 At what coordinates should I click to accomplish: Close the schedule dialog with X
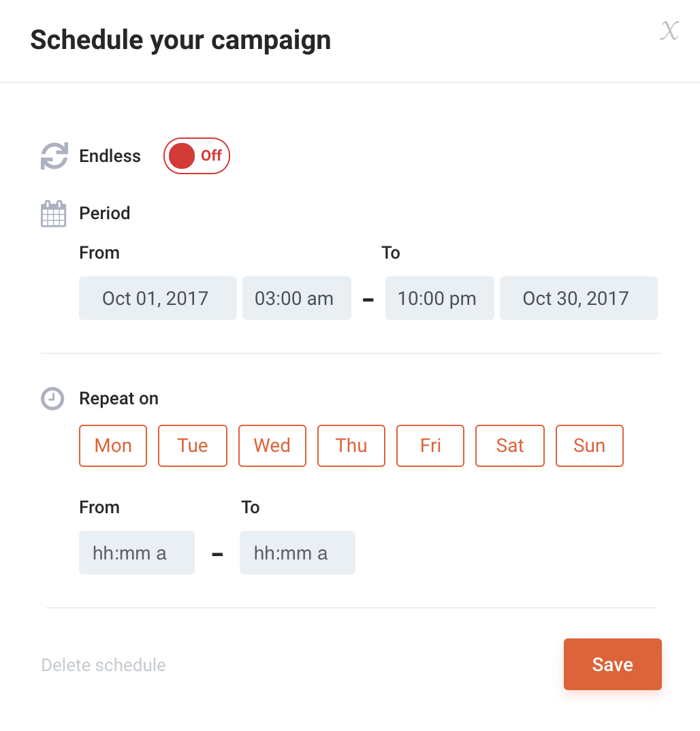coord(670,31)
